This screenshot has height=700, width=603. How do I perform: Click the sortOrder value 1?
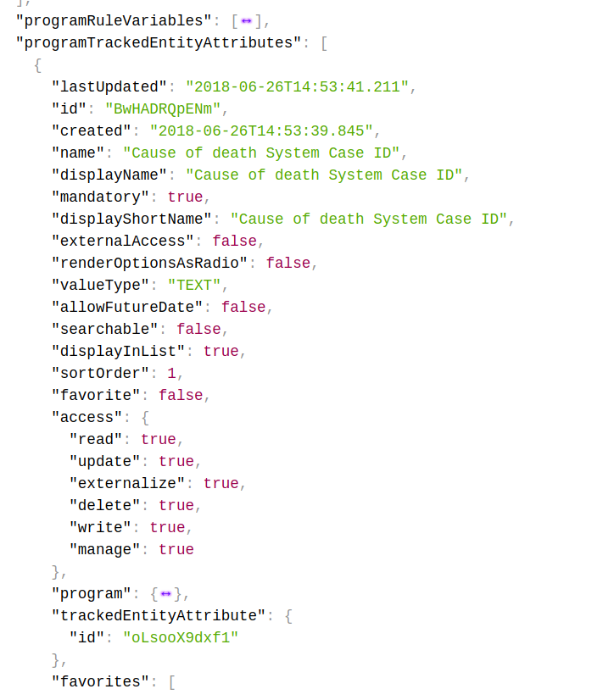(171, 374)
